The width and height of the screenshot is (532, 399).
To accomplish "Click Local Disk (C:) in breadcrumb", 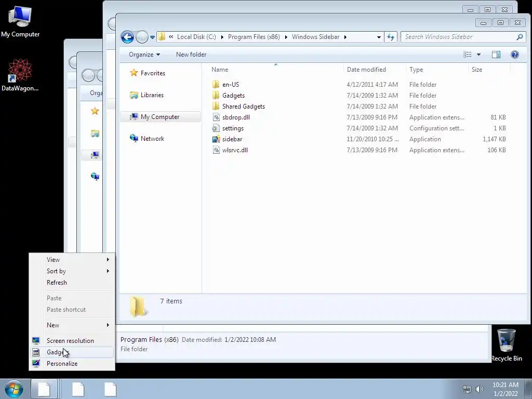I will pos(196,37).
